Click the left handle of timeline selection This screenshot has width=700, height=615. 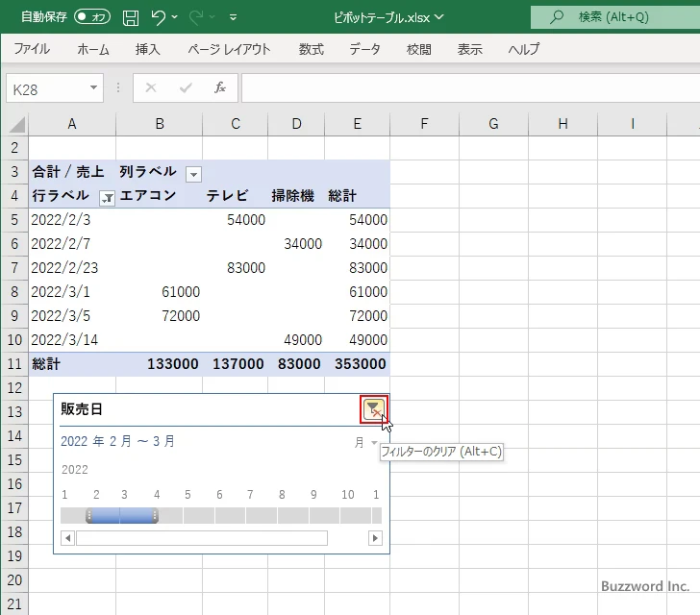(89, 515)
